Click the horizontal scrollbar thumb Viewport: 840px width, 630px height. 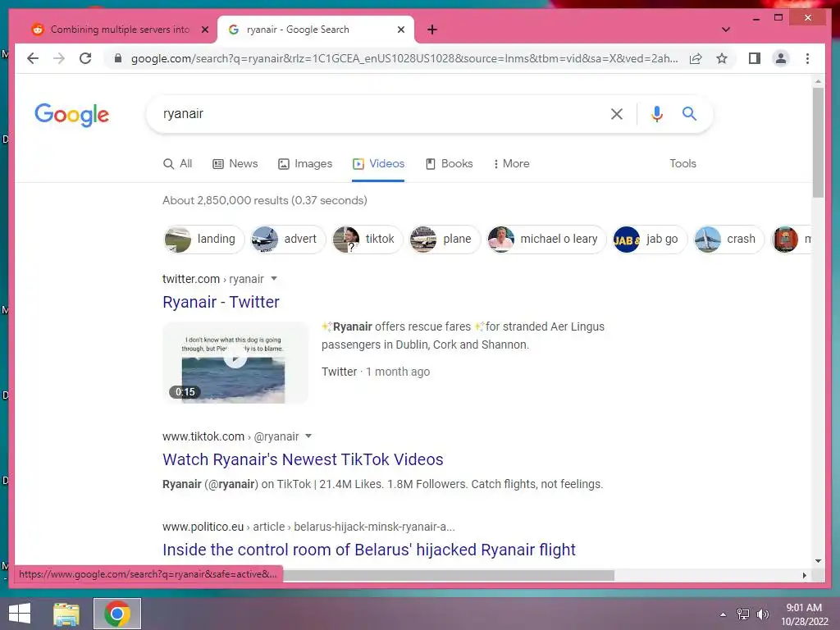(x=449, y=575)
